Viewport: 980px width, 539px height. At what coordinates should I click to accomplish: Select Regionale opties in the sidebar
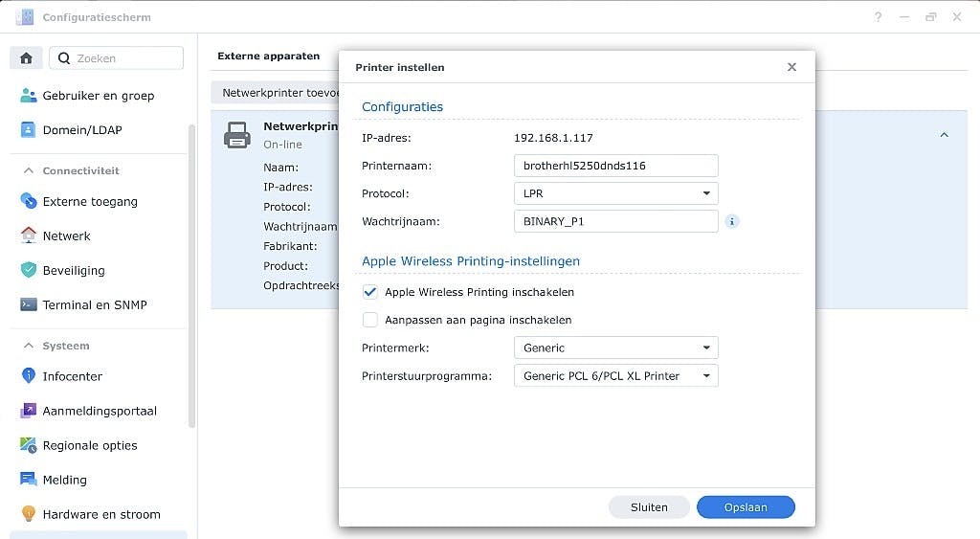pos(90,445)
